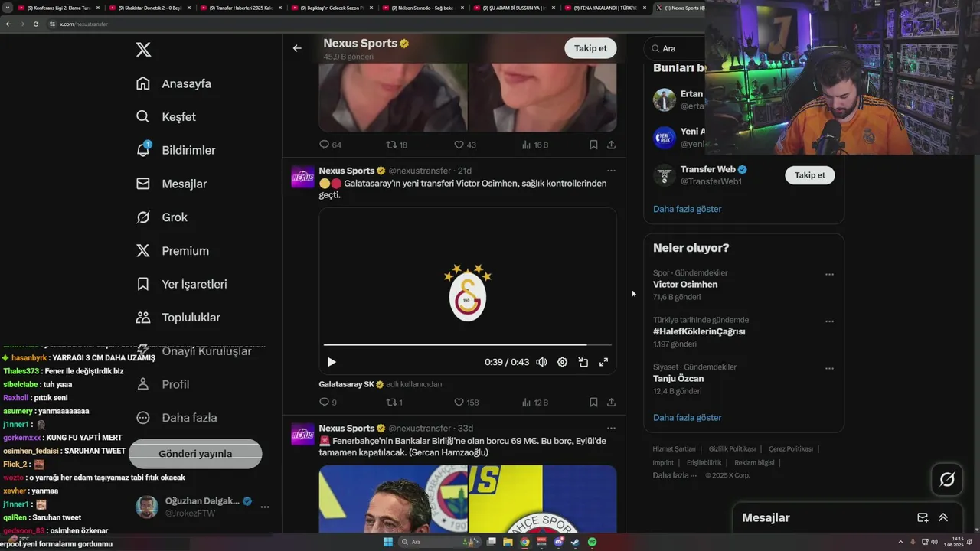The width and height of the screenshot is (980, 551).
Task: Open options for the Victor Osimhen trend
Action: pos(829,275)
